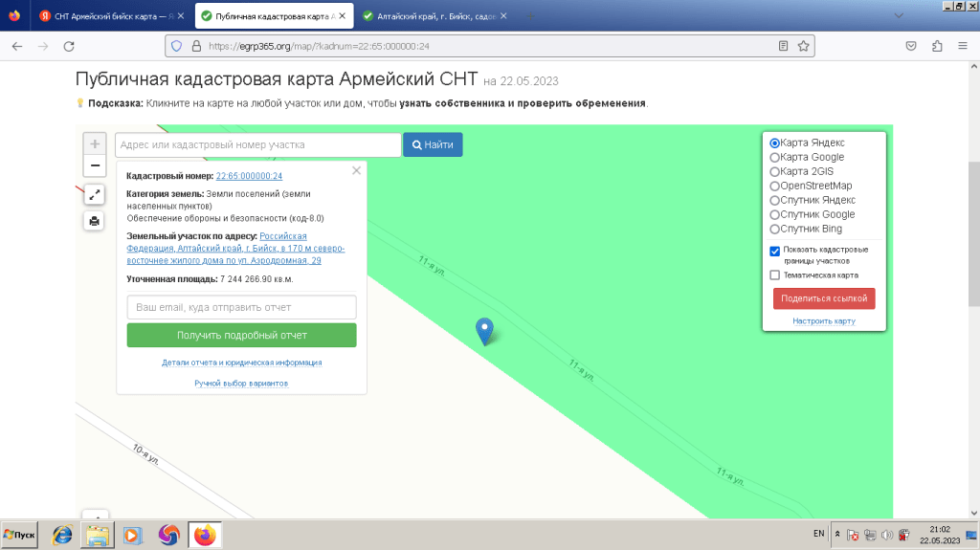Focus the address or cadastral number field
The width and height of the screenshot is (980, 550).
click(x=257, y=144)
